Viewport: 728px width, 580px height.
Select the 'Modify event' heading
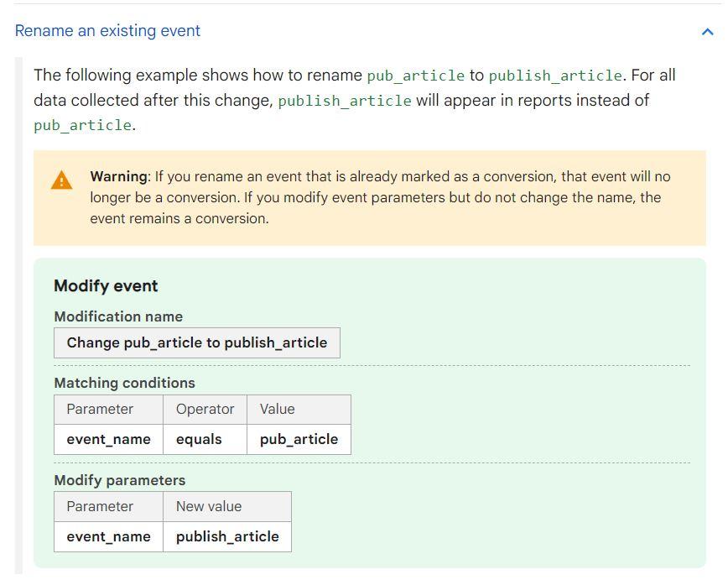coord(106,286)
